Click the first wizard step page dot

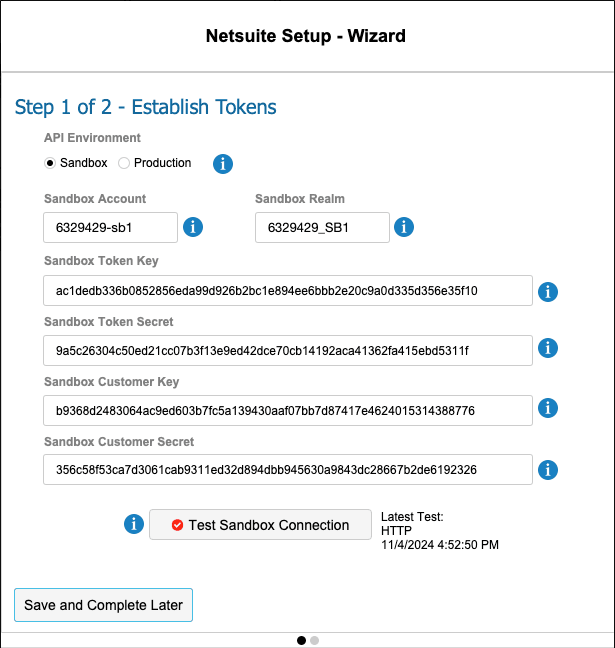click(x=302, y=640)
